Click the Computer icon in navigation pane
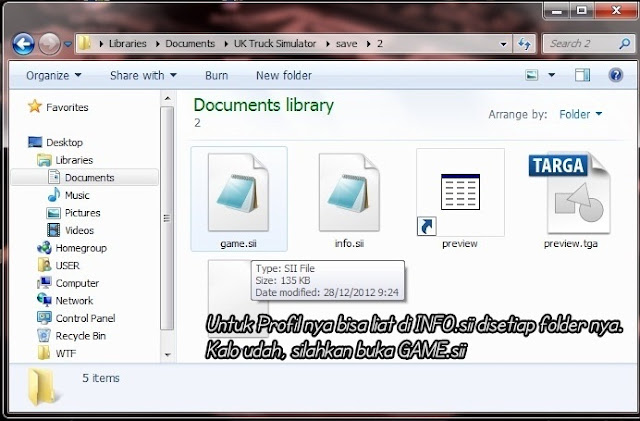 44,283
